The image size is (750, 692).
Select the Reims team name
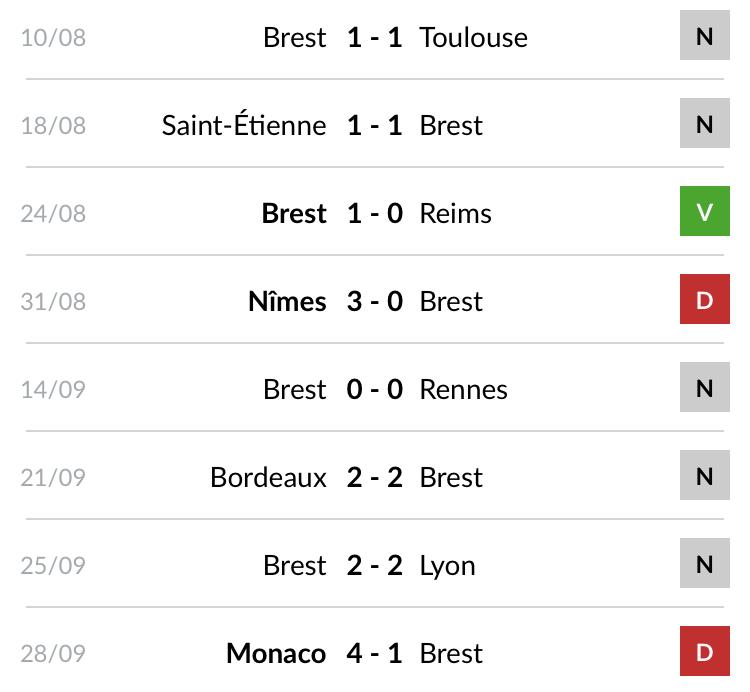[455, 213]
